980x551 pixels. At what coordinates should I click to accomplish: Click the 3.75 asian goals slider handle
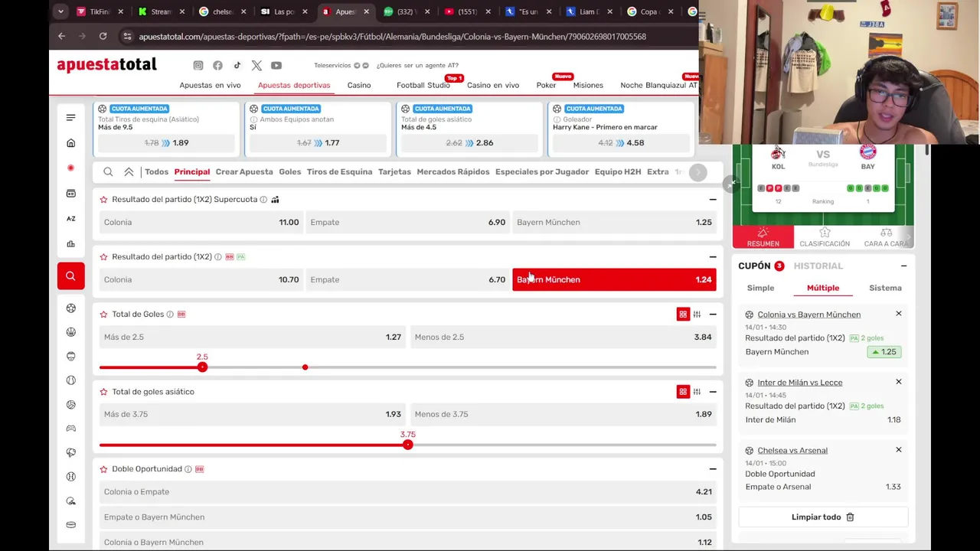click(x=407, y=445)
